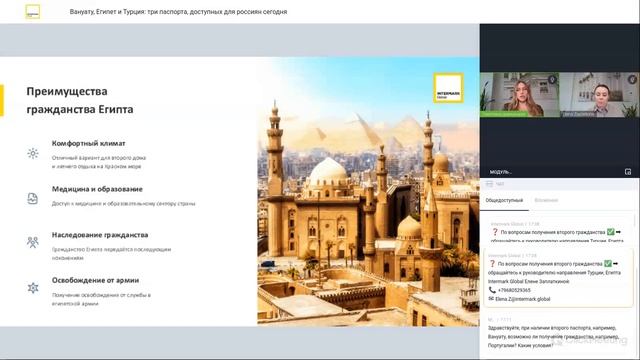The image size is (640, 360).
Task: Click the Наследование гражданства heading
Action: [x=100, y=235]
